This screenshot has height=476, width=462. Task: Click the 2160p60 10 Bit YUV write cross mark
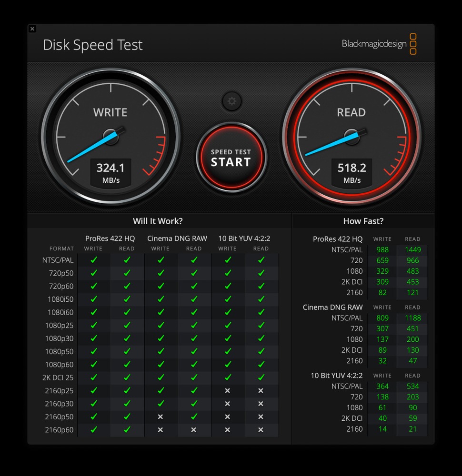(x=227, y=430)
